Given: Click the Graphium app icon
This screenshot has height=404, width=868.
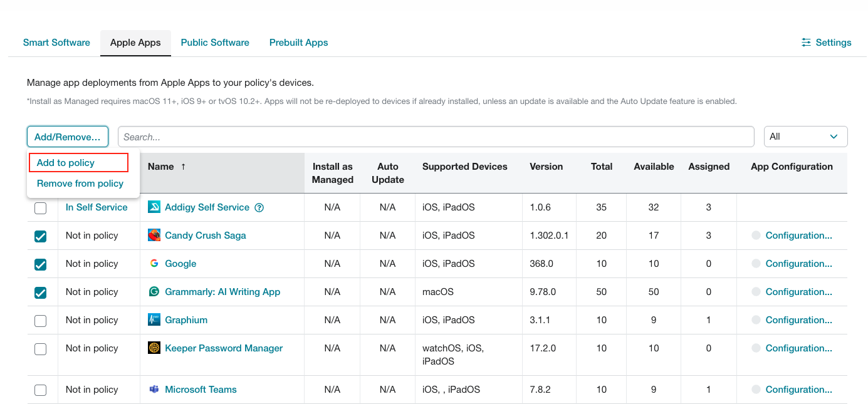Looking at the screenshot, I should pyautogui.click(x=154, y=320).
